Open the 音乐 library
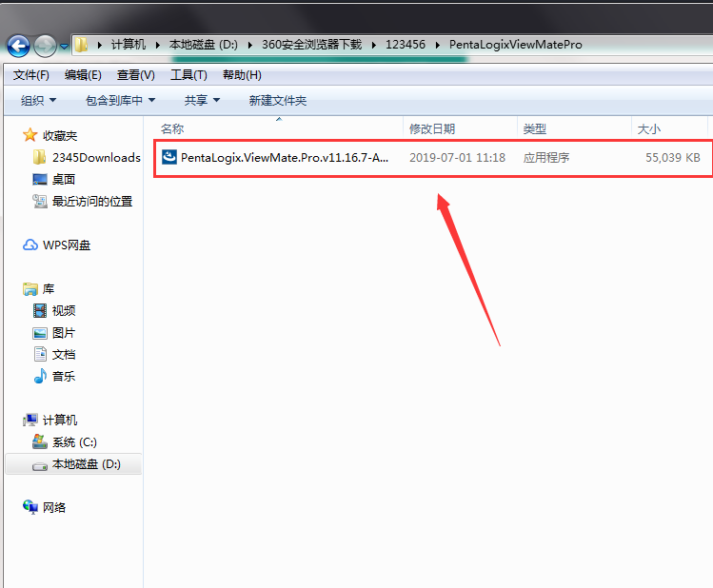Screen dimensions: 713x588 64,377
